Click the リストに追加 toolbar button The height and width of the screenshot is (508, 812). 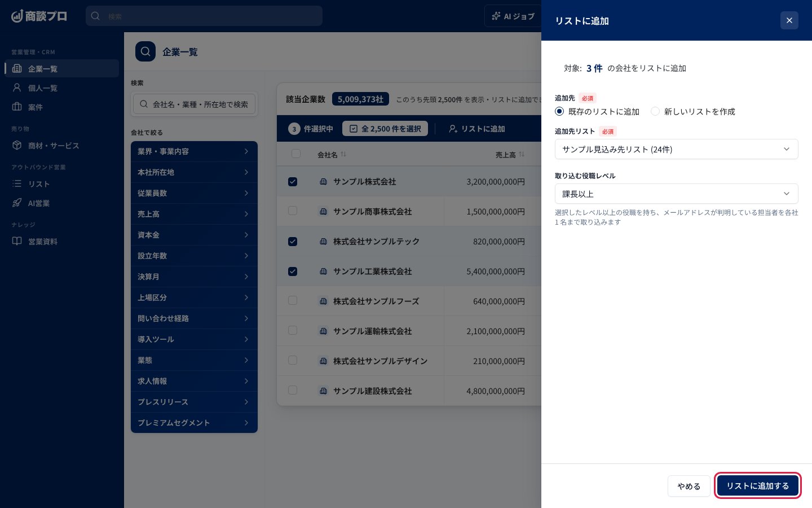476,129
